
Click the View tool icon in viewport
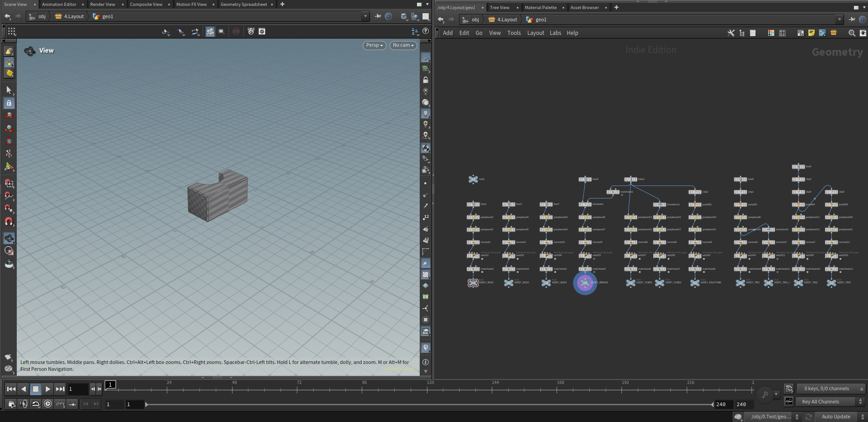(x=30, y=51)
